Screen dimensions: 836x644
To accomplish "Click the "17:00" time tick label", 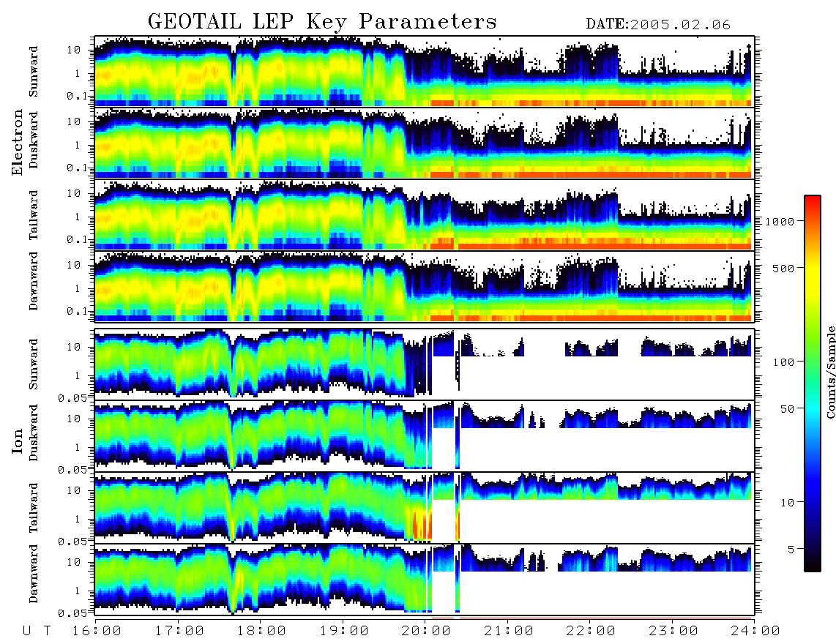I will pos(179,631).
